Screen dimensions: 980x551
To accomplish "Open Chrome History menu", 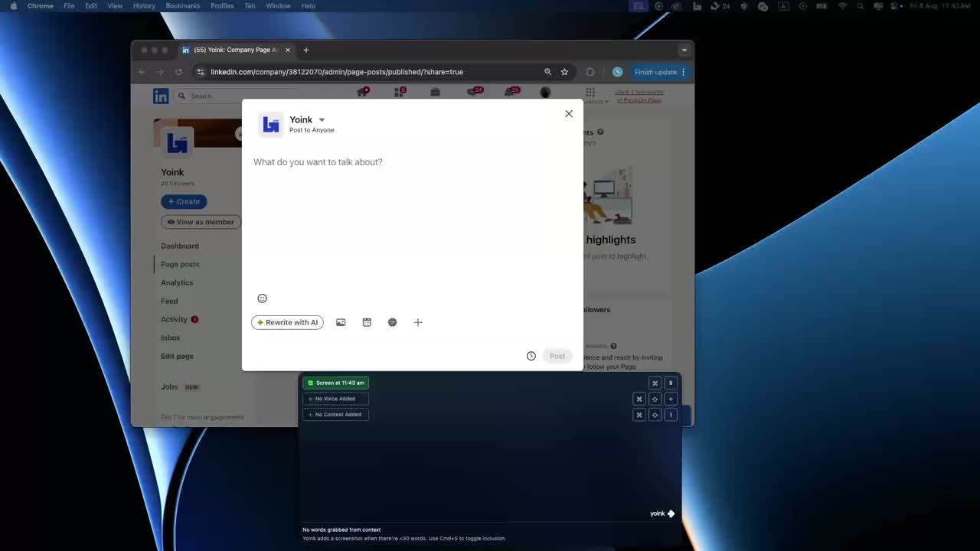I will [144, 6].
